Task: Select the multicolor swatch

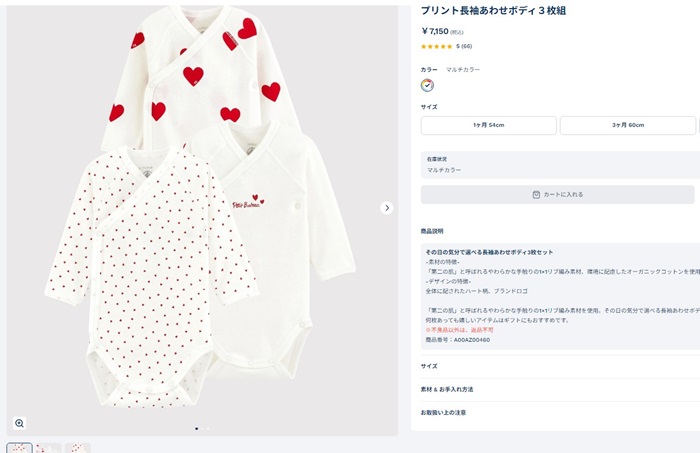Action: 427,85
